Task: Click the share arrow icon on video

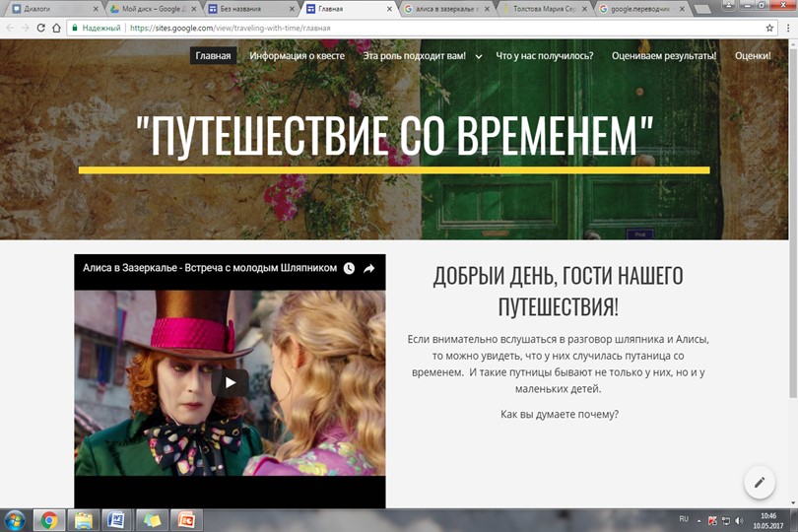Action: click(x=369, y=268)
